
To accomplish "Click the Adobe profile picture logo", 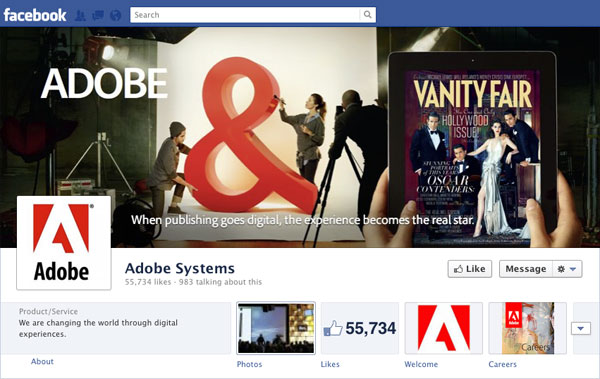I will [x=64, y=243].
